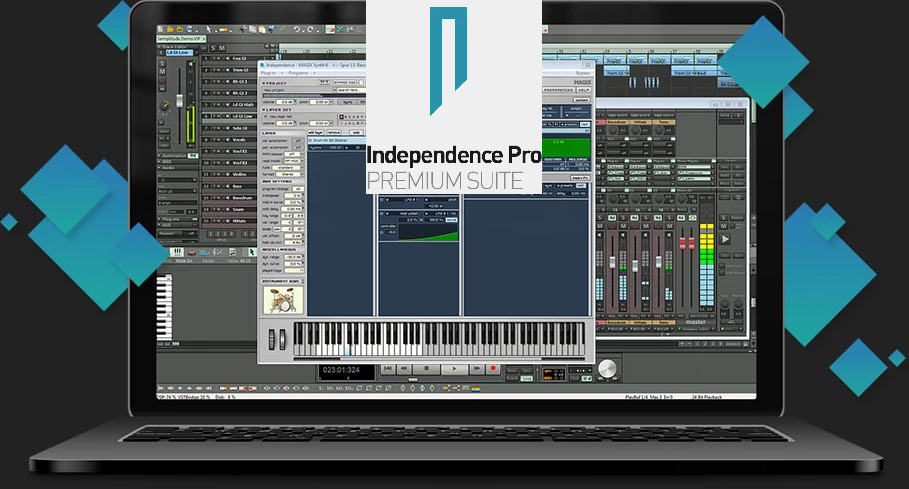Click the speaker icon in Track Editor strip
909x489 pixels.
point(191,64)
